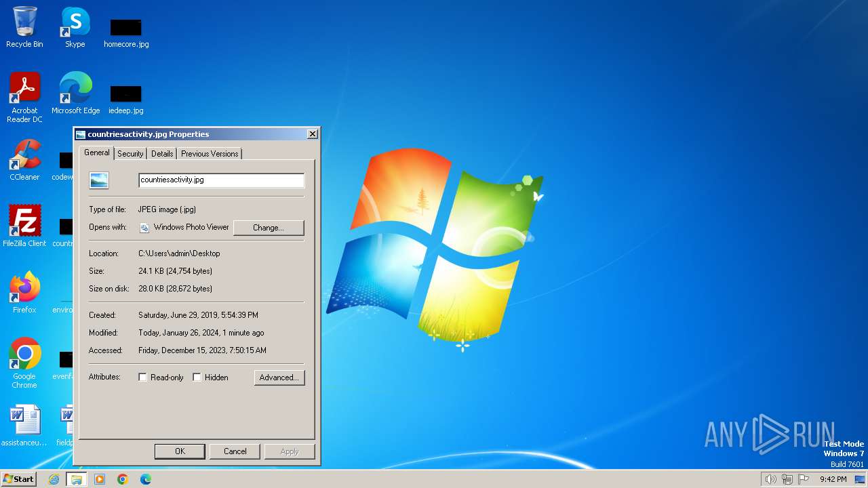
Task: Open File Explorer taskbar icon
Action: coord(77,479)
